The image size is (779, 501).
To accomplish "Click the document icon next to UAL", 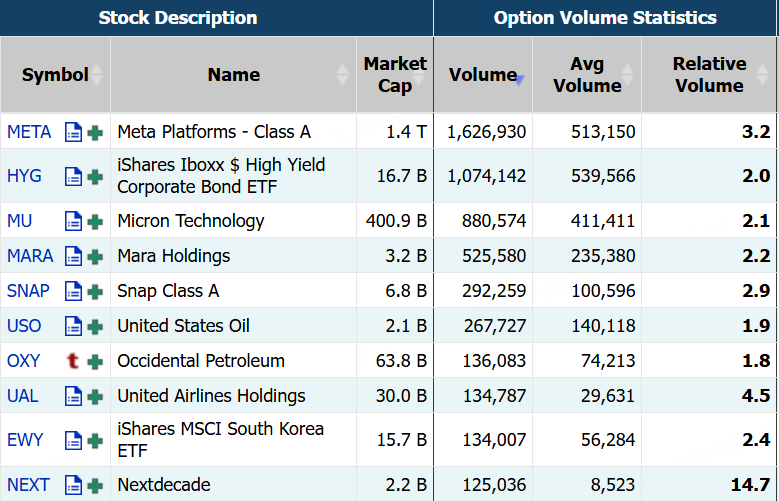I will pyautogui.click(x=73, y=397).
